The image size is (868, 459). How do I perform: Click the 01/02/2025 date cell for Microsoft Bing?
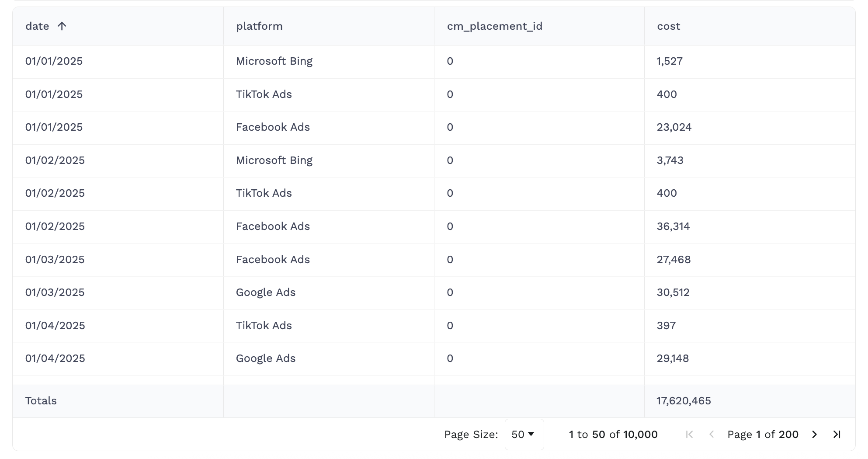click(55, 160)
